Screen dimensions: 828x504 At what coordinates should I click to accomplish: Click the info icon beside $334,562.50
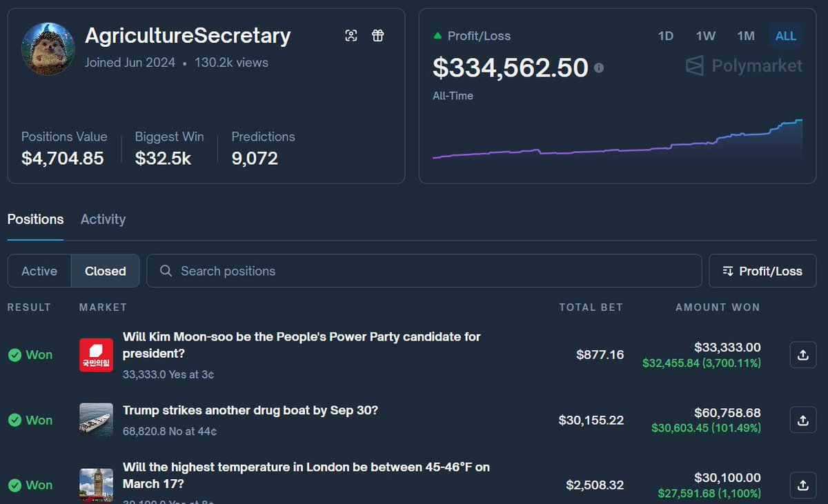(599, 68)
